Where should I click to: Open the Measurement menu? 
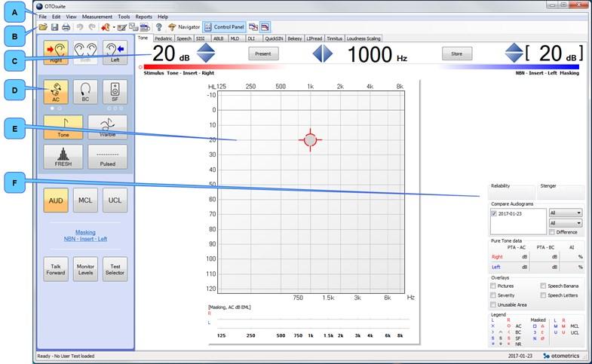pos(97,17)
